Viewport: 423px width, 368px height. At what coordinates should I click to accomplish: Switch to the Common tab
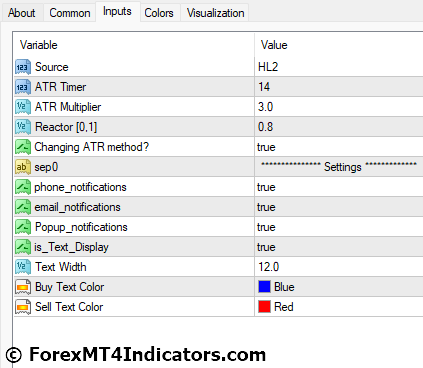(70, 13)
